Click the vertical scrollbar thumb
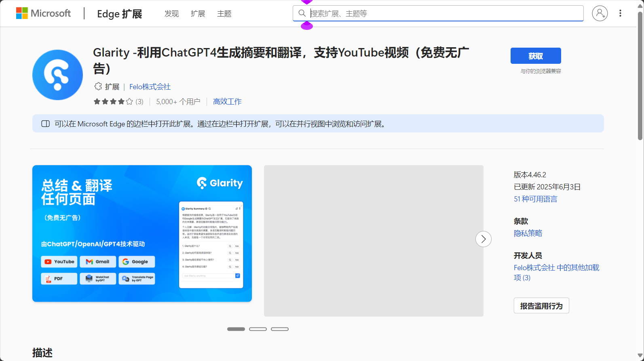Screen dimensions: 644x361 point(640,76)
